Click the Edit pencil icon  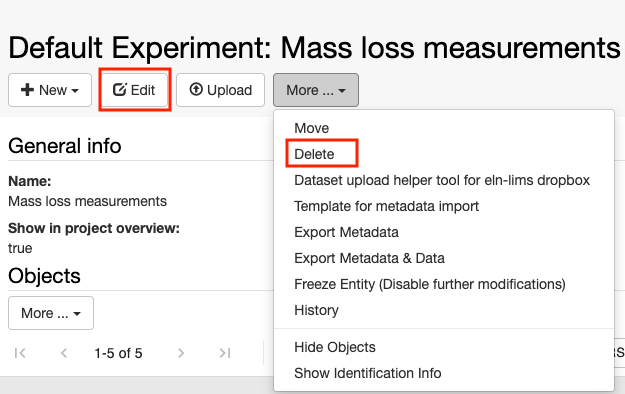click(x=120, y=90)
